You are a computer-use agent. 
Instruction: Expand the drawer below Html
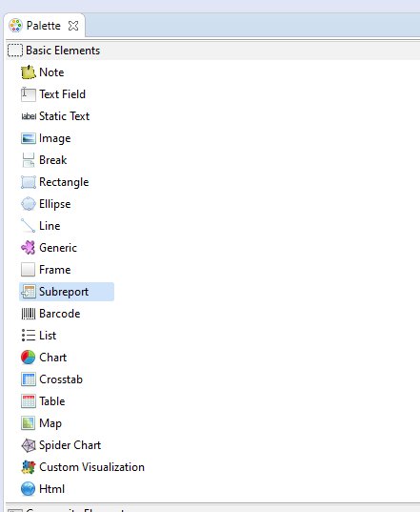tap(212, 508)
